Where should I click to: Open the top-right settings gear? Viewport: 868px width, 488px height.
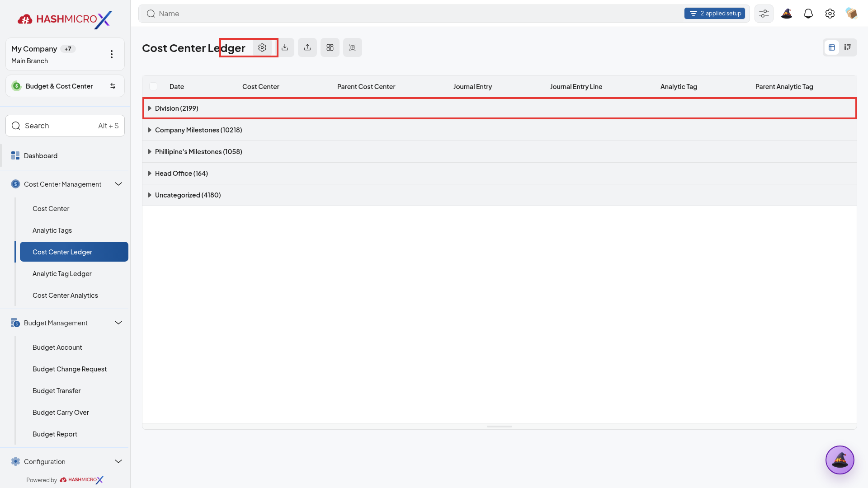tap(830, 14)
